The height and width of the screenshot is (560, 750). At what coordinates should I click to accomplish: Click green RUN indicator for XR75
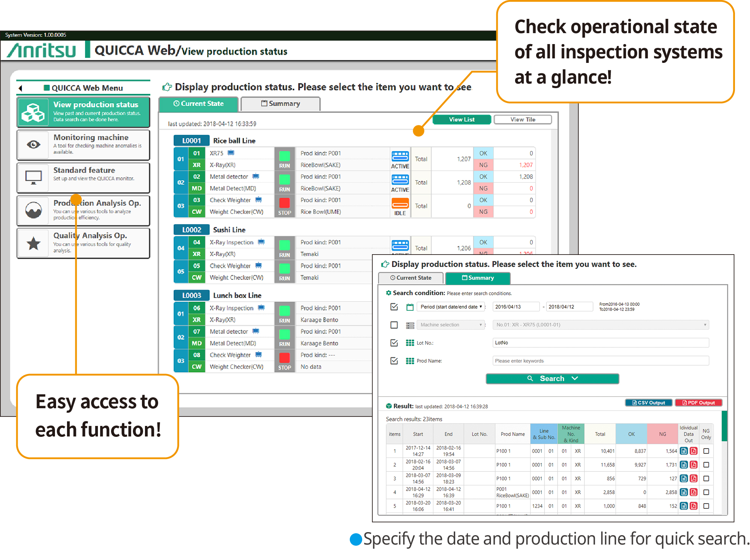[285, 156]
